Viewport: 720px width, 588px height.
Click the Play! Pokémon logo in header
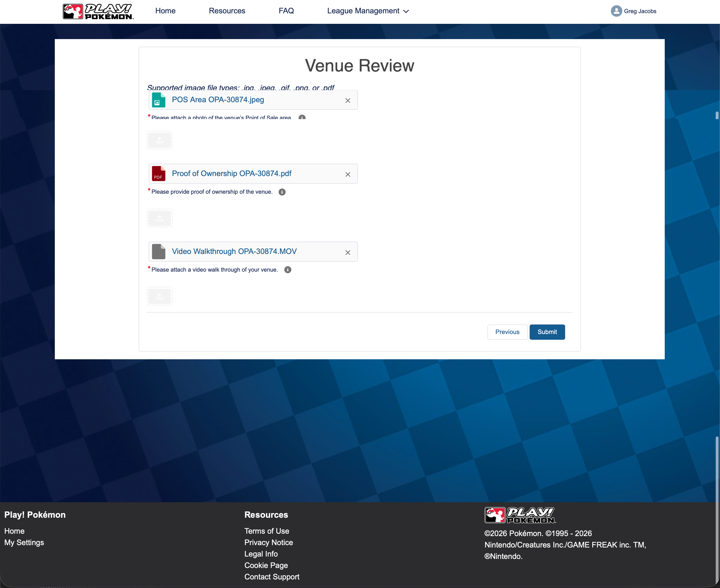pos(98,11)
